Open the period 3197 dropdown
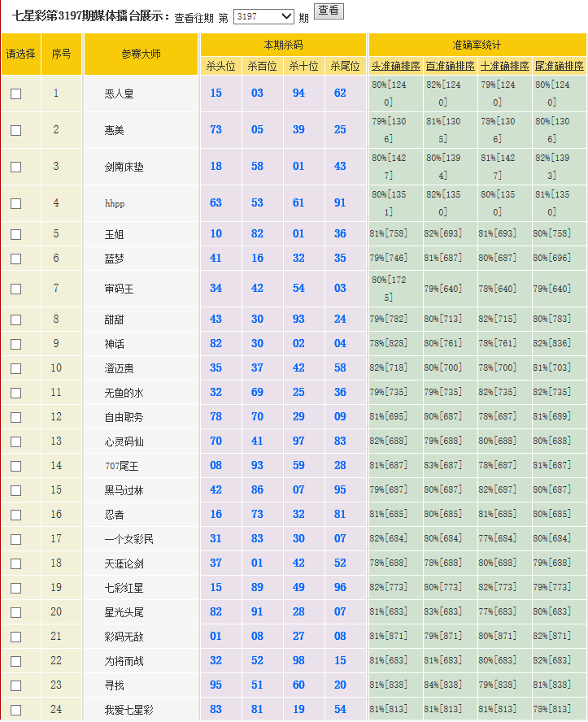Image resolution: width=588 pixels, height=722 pixels. click(x=264, y=16)
